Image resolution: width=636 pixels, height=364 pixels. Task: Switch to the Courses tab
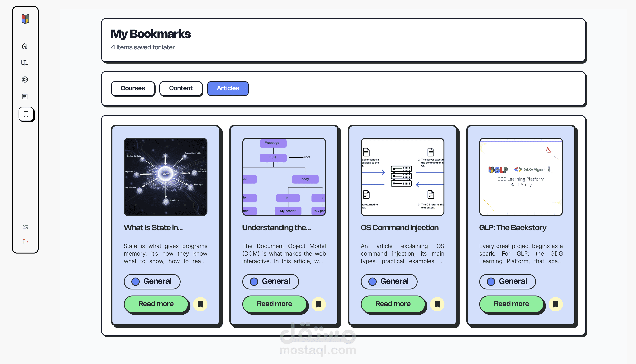(x=133, y=88)
